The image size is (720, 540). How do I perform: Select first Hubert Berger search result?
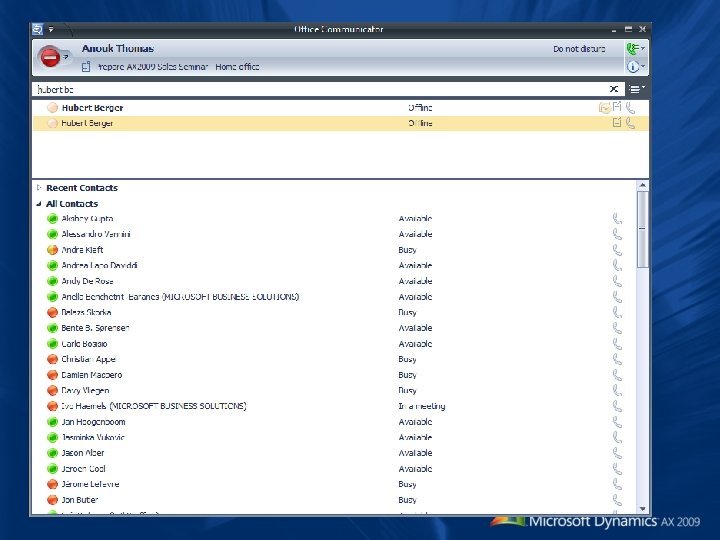(x=340, y=108)
